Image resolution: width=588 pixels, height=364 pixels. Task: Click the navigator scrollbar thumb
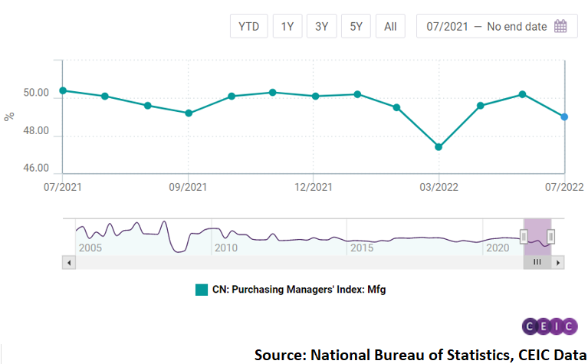coord(537,262)
